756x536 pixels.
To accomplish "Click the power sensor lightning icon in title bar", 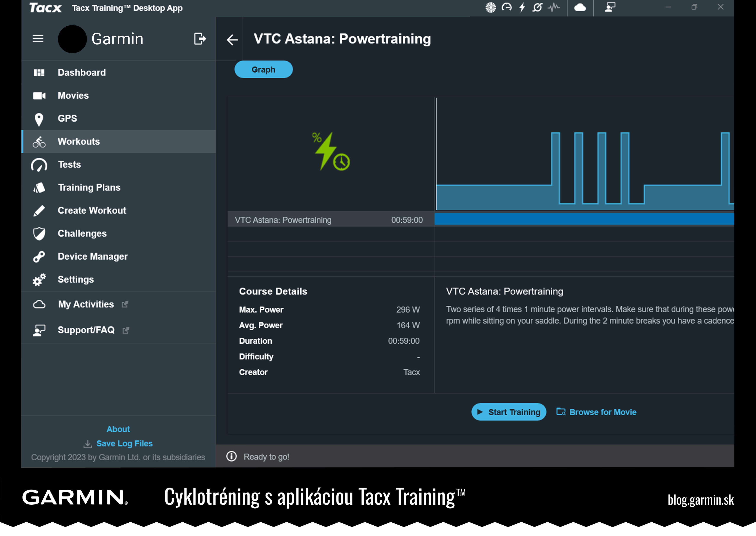I will click(x=522, y=7).
